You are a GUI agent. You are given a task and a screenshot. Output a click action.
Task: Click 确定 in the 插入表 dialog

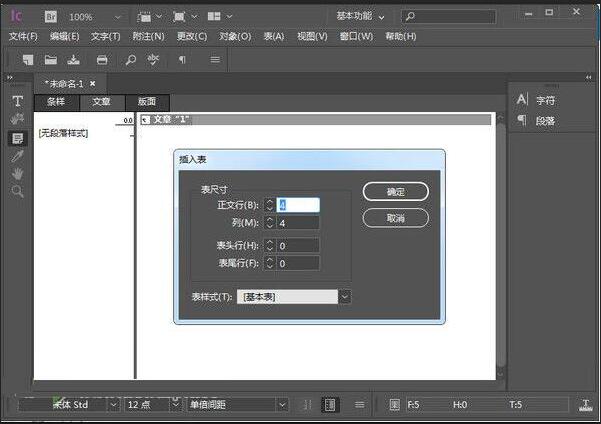pyautogui.click(x=396, y=191)
